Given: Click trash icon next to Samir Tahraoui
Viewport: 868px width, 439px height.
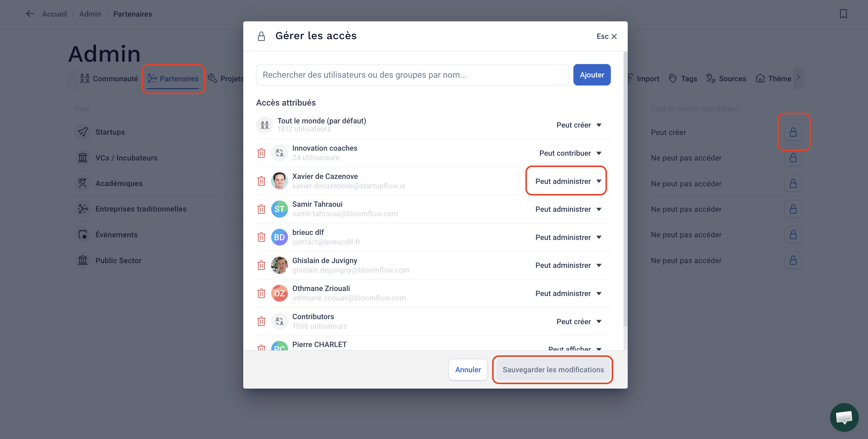Looking at the screenshot, I should click(x=261, y=209).
